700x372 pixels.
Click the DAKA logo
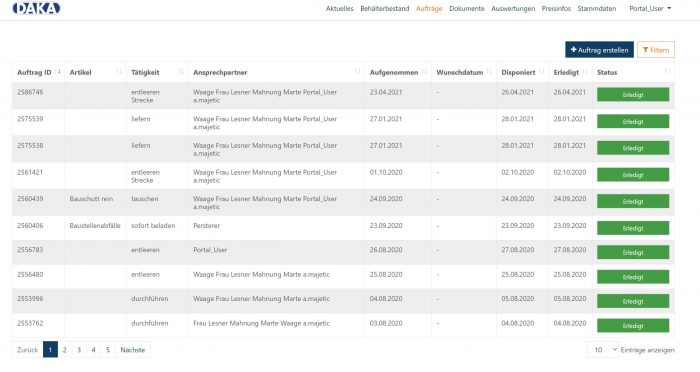(x=36, y=8)
